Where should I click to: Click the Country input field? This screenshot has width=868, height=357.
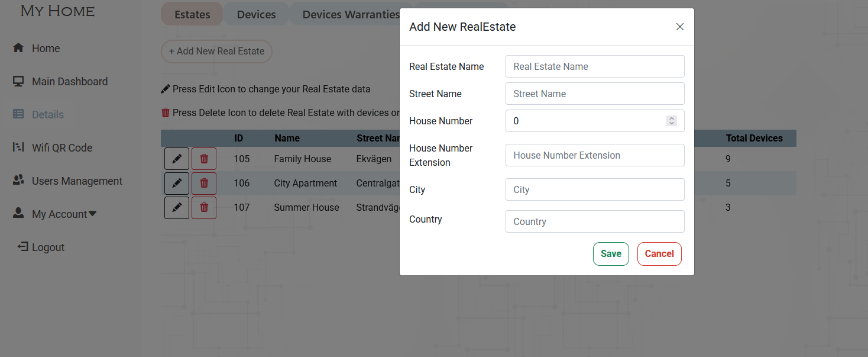[x=595, y=221]
